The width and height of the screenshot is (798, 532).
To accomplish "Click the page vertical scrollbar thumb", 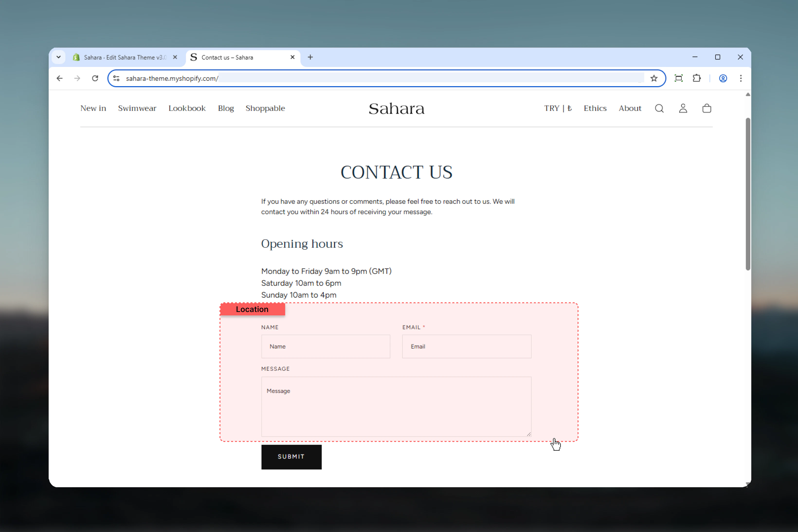I will pyautogui.click(x=748, y=194).
